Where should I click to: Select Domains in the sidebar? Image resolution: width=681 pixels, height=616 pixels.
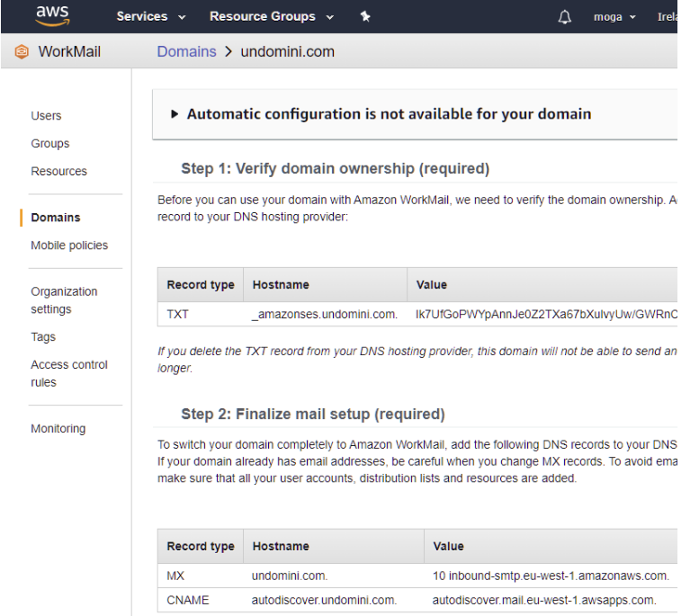coord(56,218)
